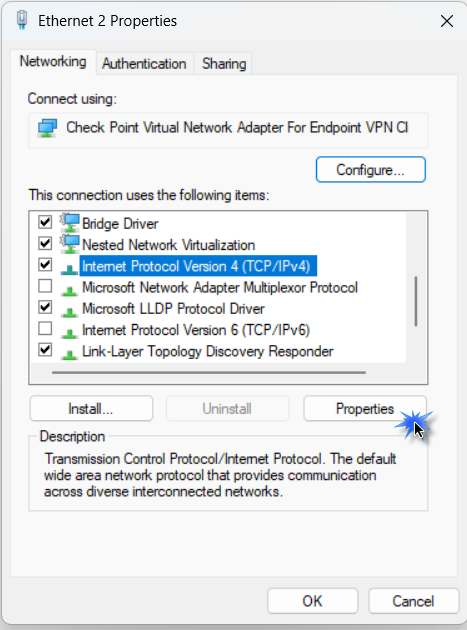This screenshot has width=467, height=630.
Task: Click the vertical scrollbar in items list
Action: tap(416, 301)
